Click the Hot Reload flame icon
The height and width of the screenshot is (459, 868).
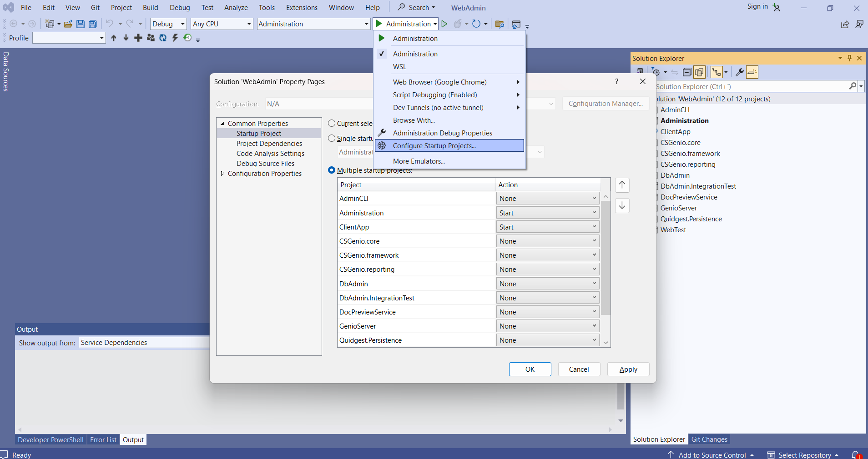(458, 24)
